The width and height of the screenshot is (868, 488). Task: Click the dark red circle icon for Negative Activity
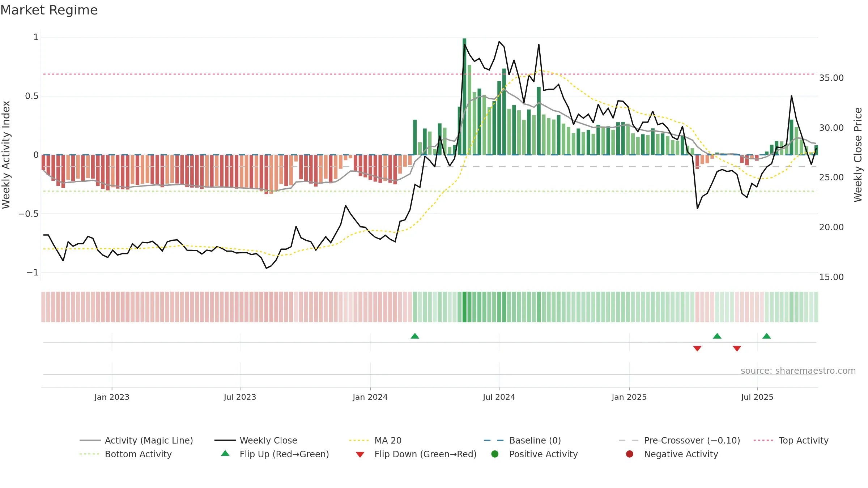coord(630,454)
